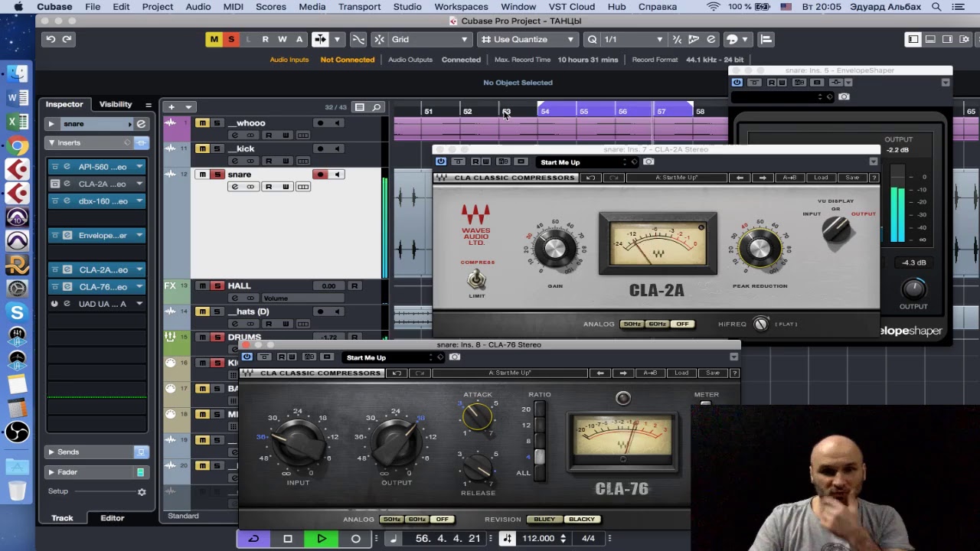The image size is (980, 551).
Task: Click the Add Track plus button
Action: click(171, 107)
